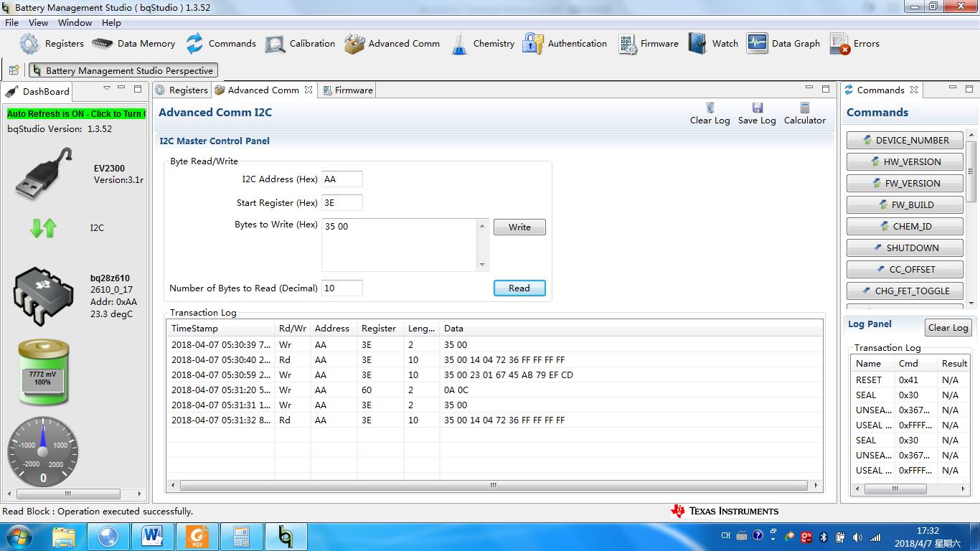Viewport: 980px width, 551px height.
Task: Select the register 60 write log row
Action: pos(495,390)
